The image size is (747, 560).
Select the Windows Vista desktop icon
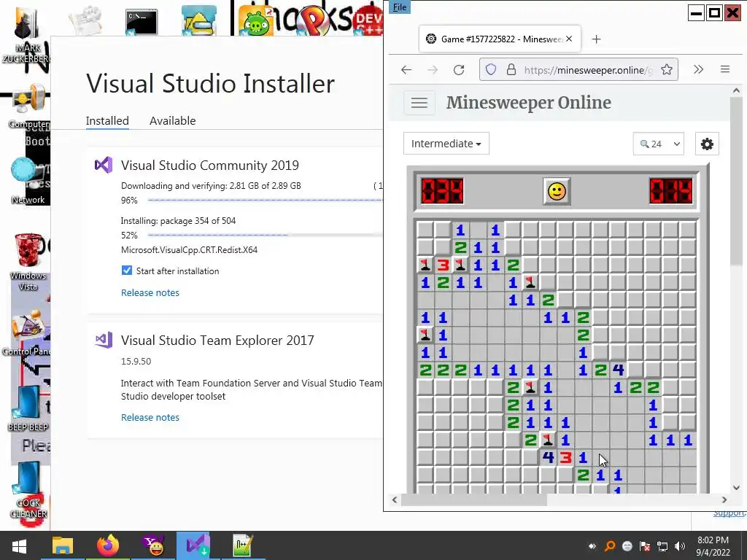coord(28,262)
